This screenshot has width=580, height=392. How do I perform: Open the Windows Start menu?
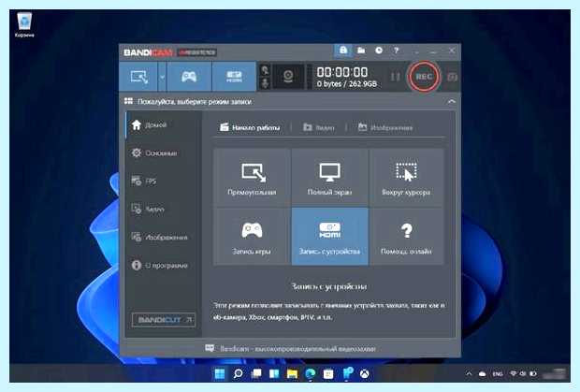tap(220, 374)
